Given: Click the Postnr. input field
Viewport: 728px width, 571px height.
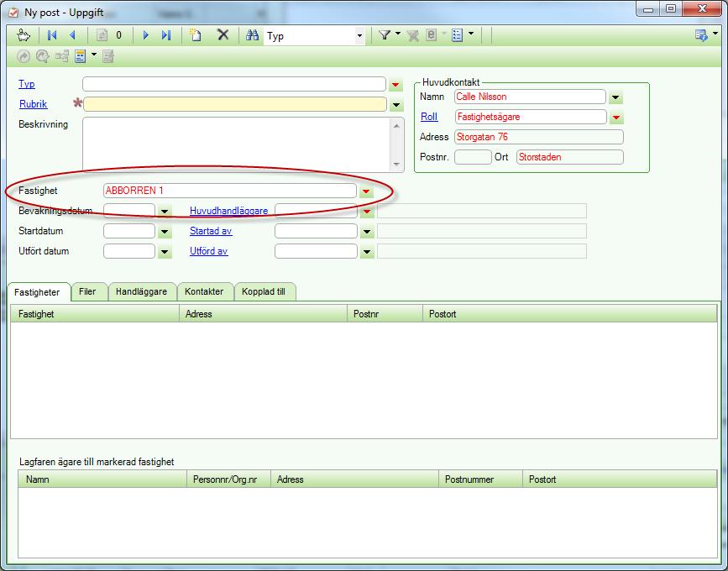Looking at the screenshot, I should [473, 157].
